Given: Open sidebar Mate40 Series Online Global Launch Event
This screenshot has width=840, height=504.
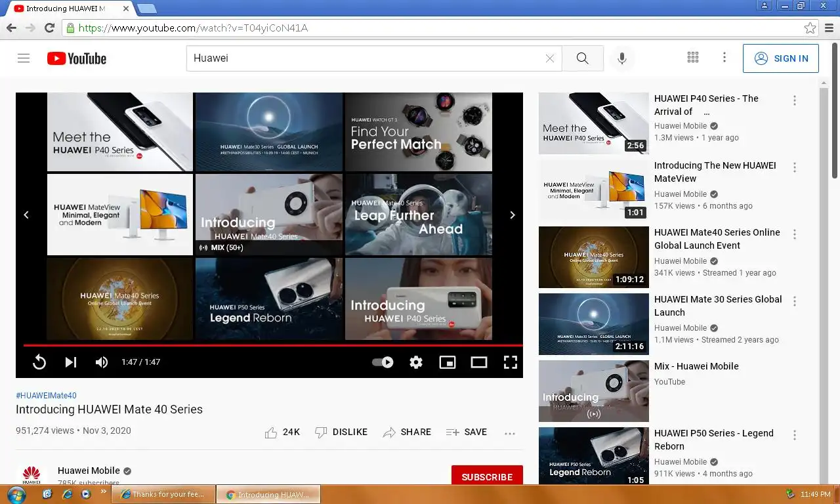Looking at the screenshot, I should 717,239.
